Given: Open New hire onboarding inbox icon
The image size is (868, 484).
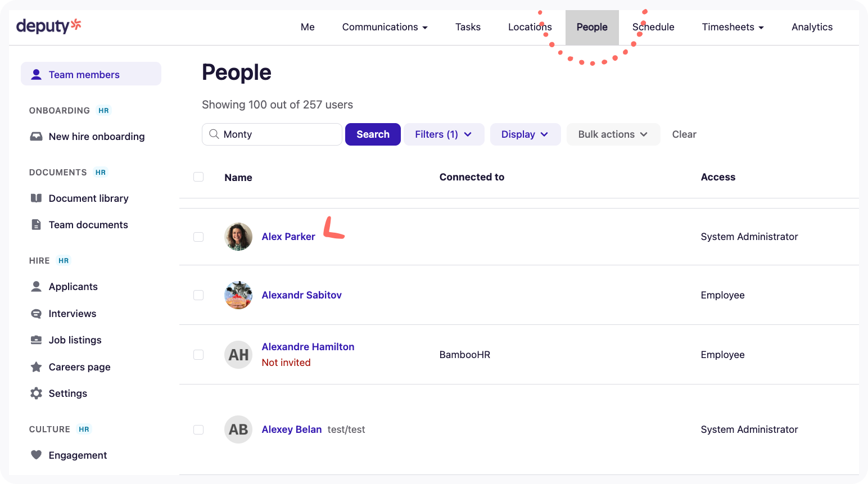Looking at the screenshot, I should [x=36, y=137].
